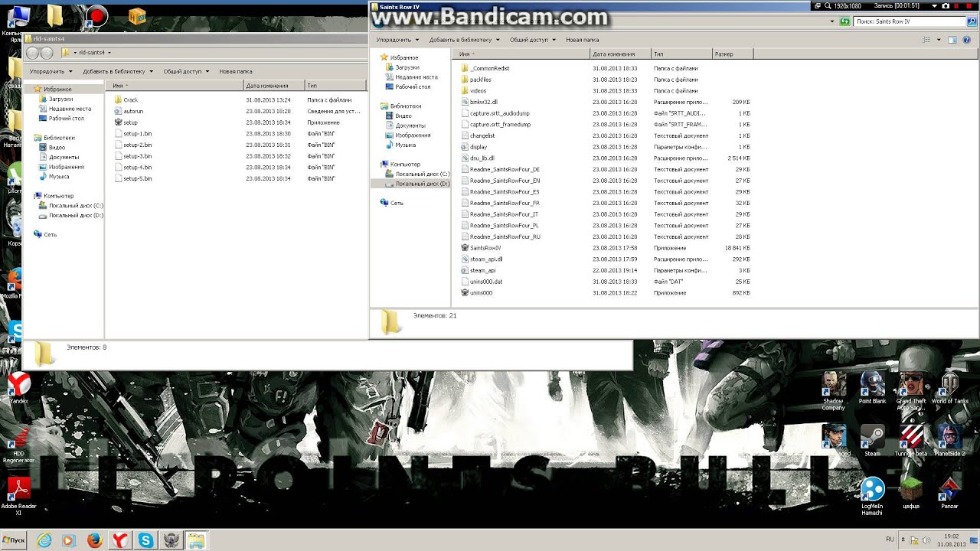The height and width of the screenshot is (551, 980).
Task: Launch the Tunngle beta shortcut
Action: point(911,442)
